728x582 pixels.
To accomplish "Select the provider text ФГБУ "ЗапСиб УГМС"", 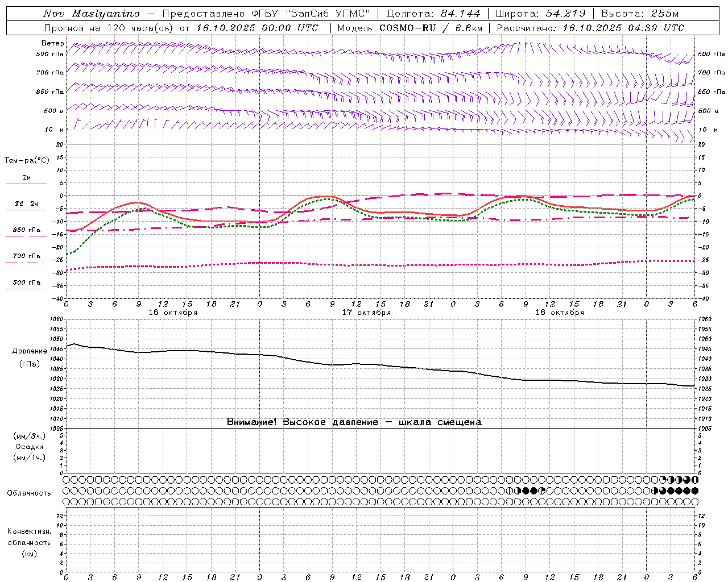I will [312, 14].
